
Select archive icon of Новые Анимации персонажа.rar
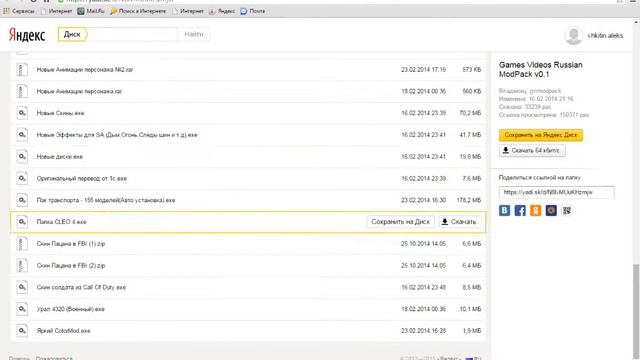coord(22,91)
